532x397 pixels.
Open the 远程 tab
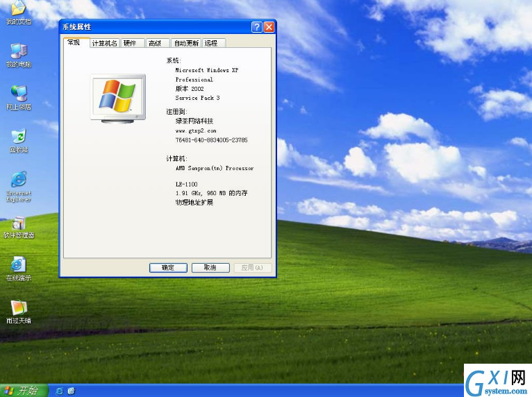click(214, 43)
